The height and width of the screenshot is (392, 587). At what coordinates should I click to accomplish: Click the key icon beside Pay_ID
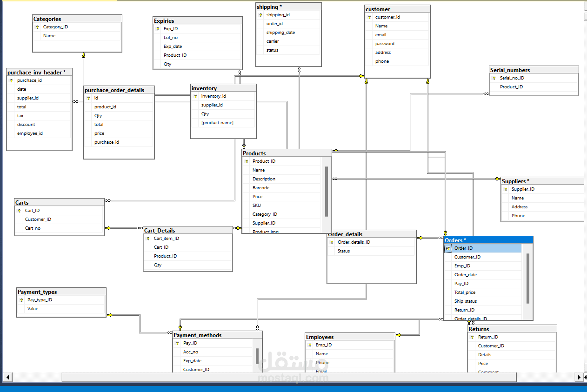pos(178,343)
